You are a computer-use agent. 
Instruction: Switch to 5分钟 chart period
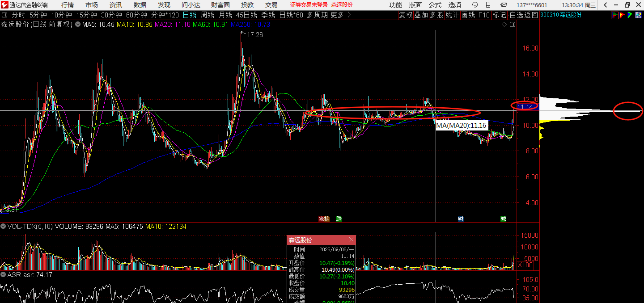click(x=38, y=15)
